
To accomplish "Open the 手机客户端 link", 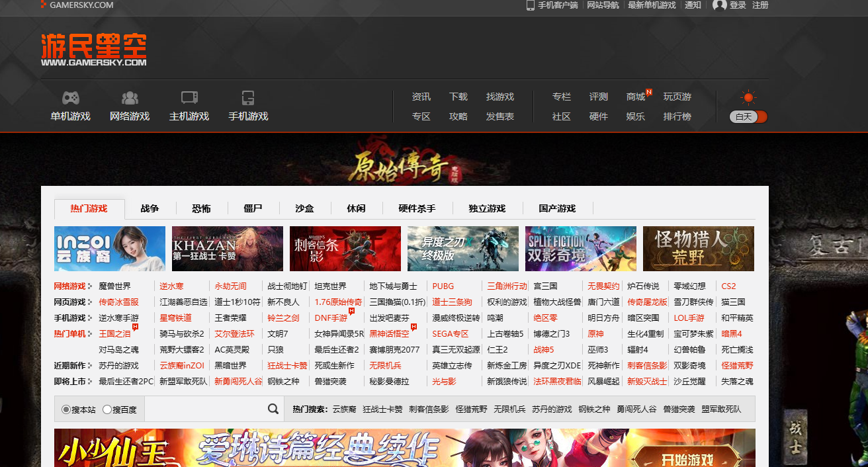I will tap(558, 5).
